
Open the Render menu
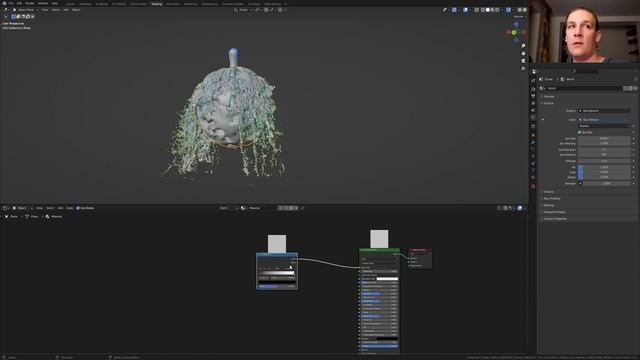click(29, 3)
